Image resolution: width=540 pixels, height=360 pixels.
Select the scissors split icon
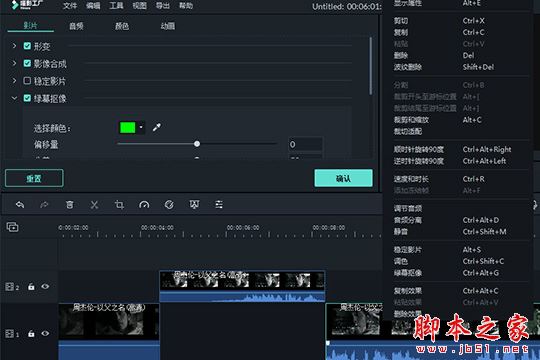coord(94,205)
